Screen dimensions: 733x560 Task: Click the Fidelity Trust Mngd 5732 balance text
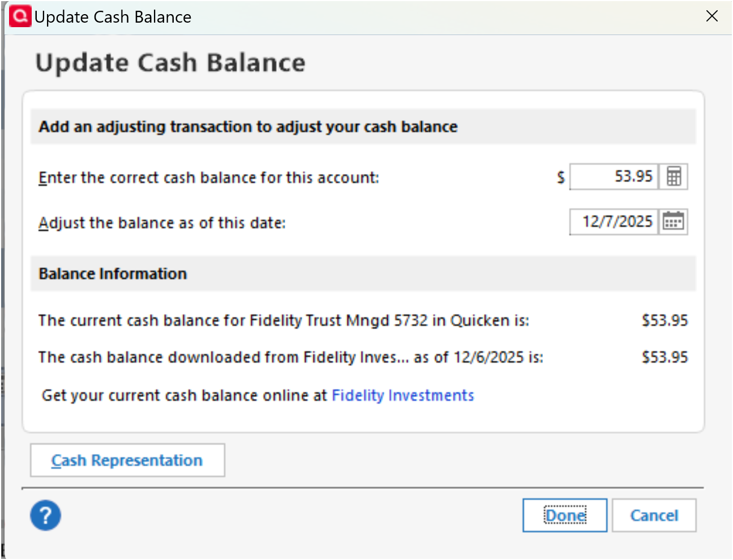point(284,321)
